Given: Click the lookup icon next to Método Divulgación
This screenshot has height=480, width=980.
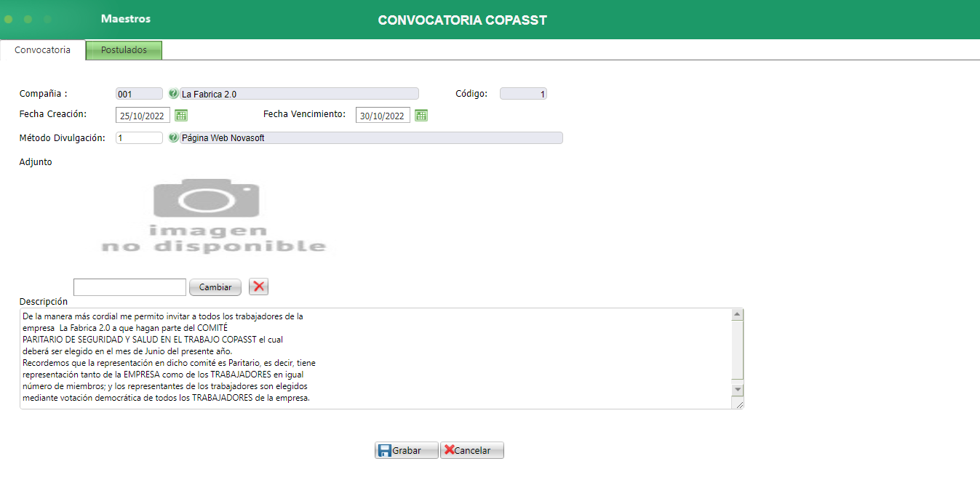Looking at the screenshot, I should (x=173, y=137).
